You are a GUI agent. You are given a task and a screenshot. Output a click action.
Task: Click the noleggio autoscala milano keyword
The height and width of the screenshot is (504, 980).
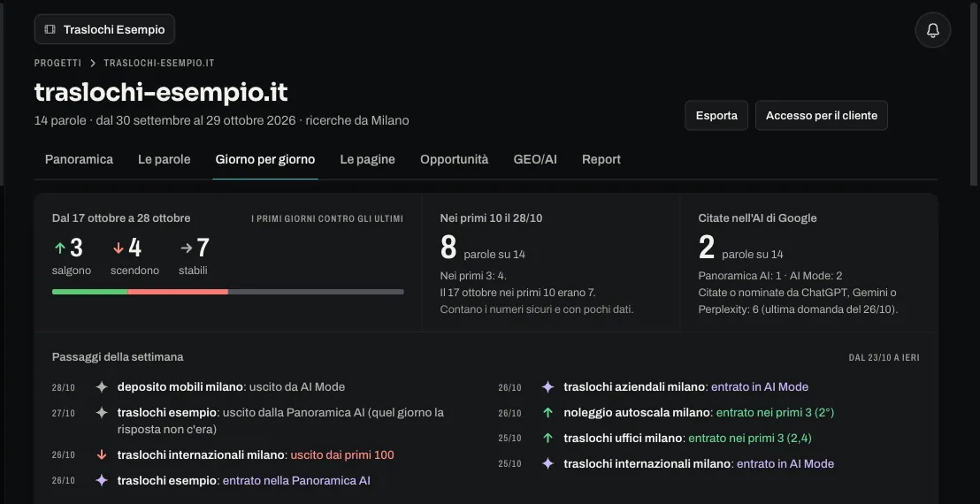point(637,412)
